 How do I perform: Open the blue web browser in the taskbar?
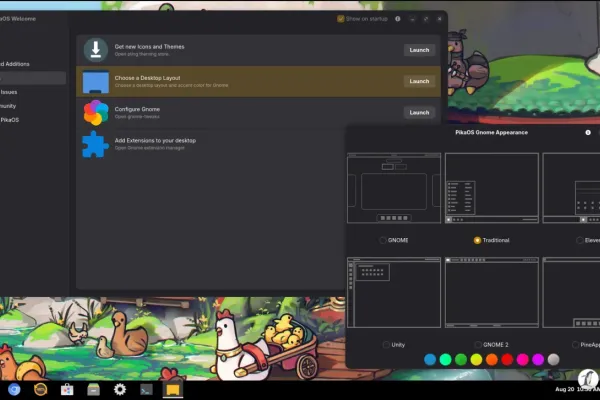[14, 390]
